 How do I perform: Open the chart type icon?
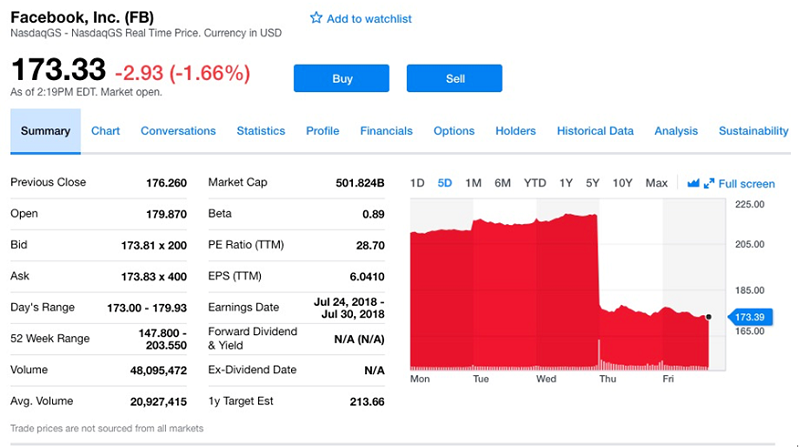tap(693, 183)
